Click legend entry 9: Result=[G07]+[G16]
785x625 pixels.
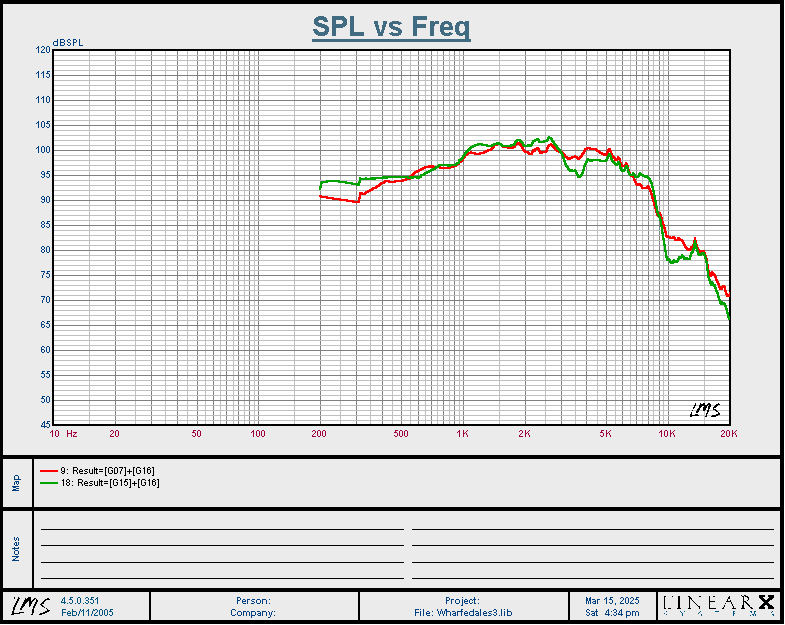pyautogui.click(x=107, y=470)
